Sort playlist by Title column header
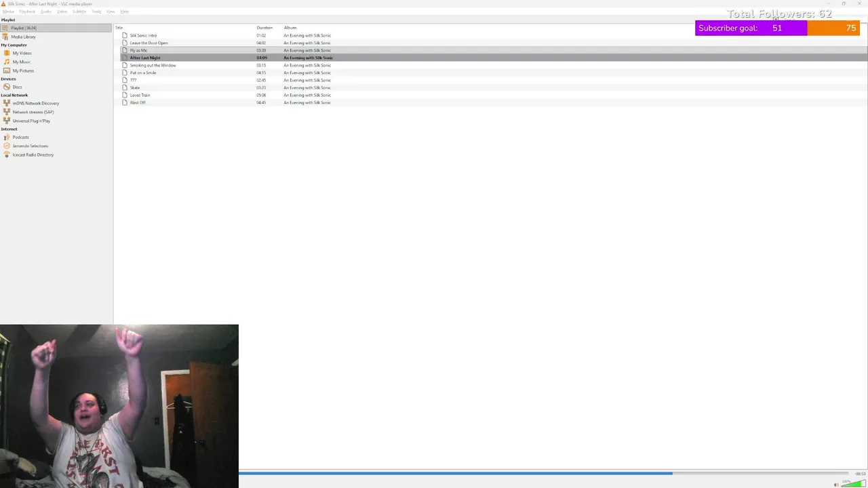This screenshot has height=488, width=868. pyautogui.click(x=119, y=28)
